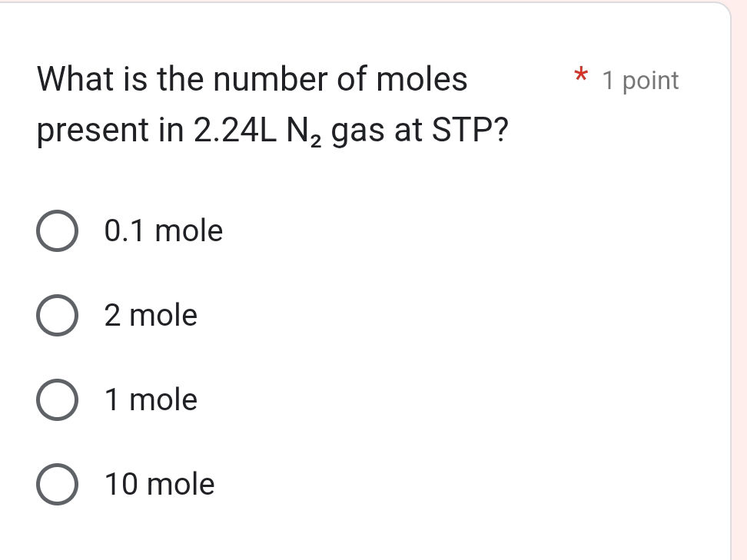747x560 pixels.
Task: Select the 10 mole radio button
Action: (56, 485)
